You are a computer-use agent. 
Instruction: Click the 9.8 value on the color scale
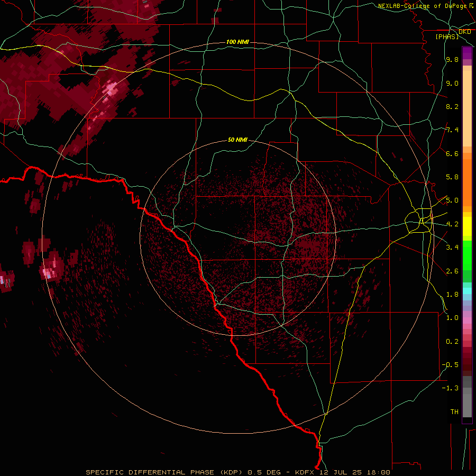(452, 59)
